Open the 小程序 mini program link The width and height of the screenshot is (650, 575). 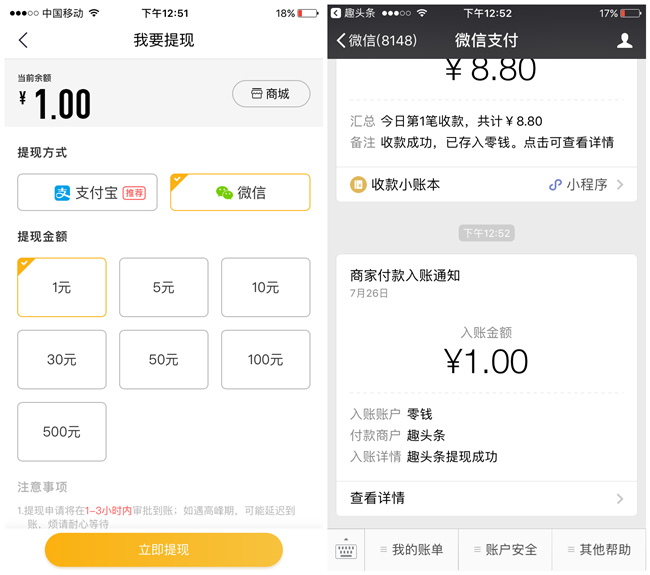[586, 185]
